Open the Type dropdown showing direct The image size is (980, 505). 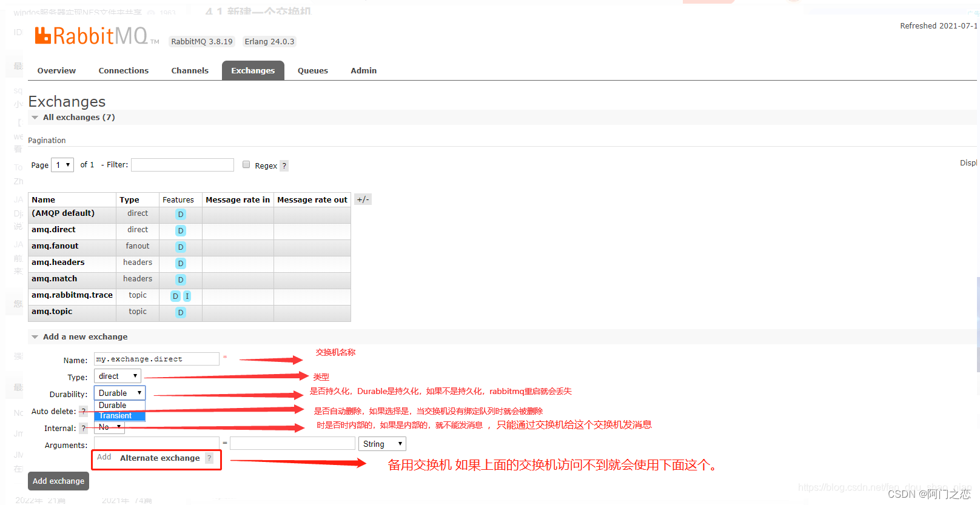(x=118, y=376)
